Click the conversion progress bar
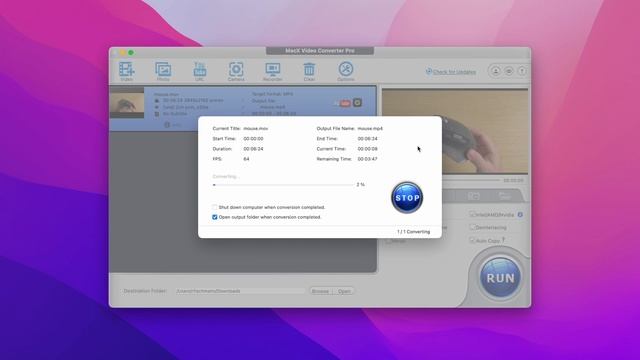 283,185
